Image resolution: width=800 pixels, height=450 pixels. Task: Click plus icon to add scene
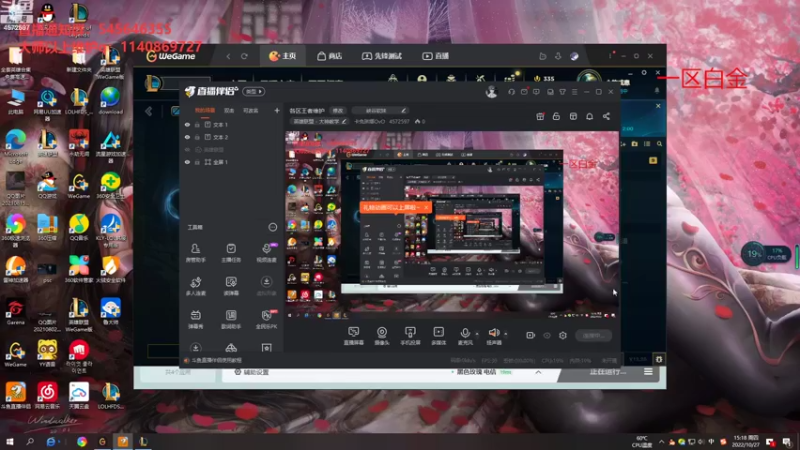coord(277,110)
